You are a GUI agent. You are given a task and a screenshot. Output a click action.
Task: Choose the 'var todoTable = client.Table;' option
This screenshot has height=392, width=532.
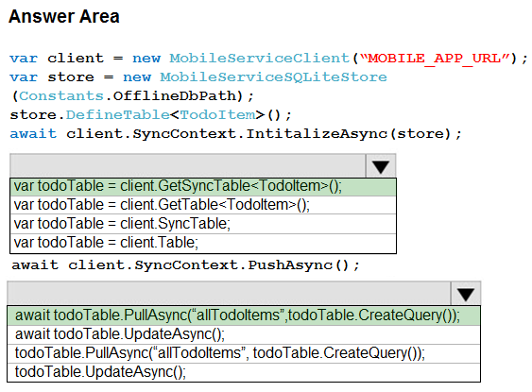(x=203, y=243)
